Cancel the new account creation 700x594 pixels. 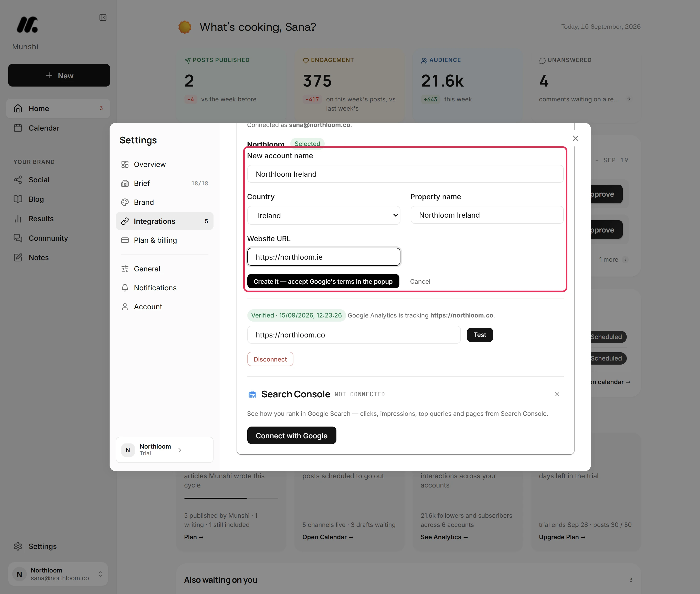pyautogui.click(x=420, y=282)
